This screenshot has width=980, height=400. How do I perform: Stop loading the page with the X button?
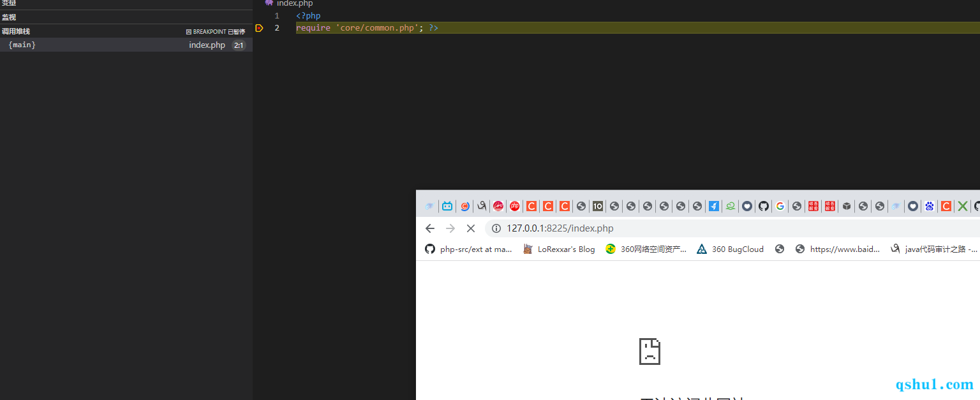(x=471, y=228)
